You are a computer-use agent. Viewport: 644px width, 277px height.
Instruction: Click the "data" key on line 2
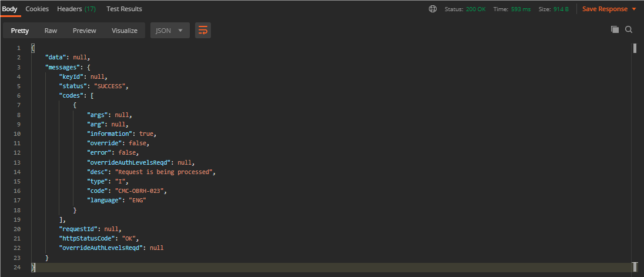[57, 58]
